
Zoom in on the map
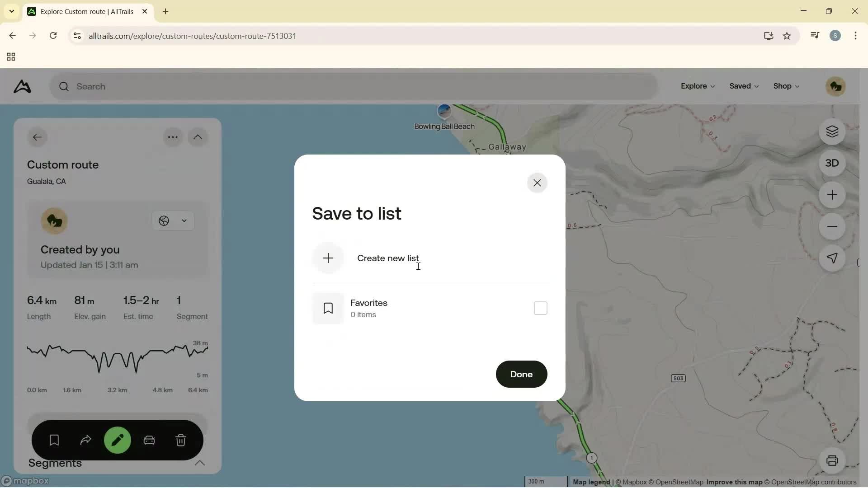(832, 195)
